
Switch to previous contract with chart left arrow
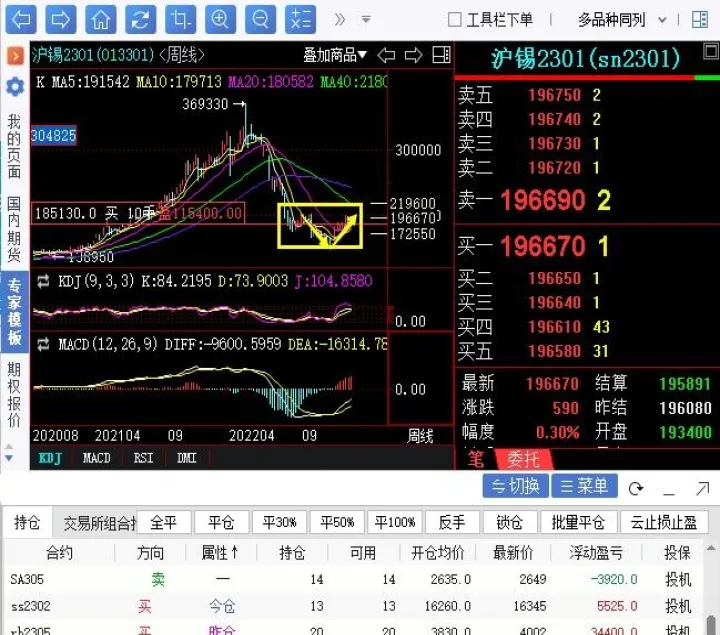(386, 55)
